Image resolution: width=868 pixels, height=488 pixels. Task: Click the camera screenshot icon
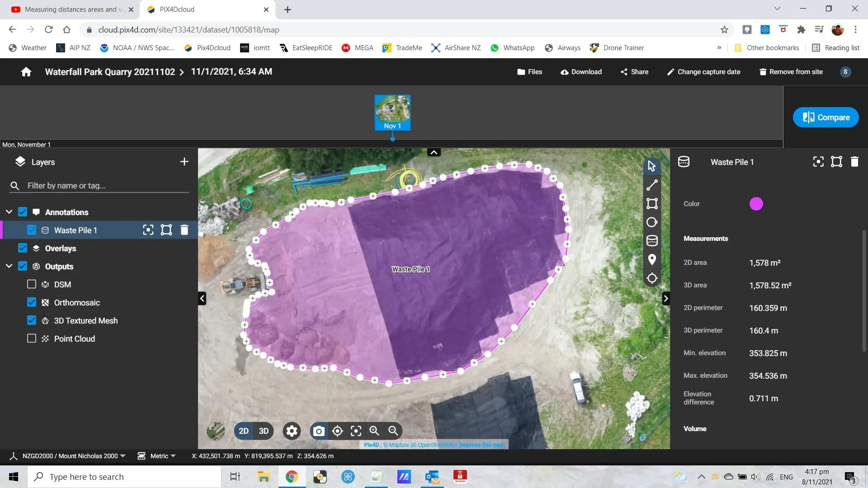319,431
